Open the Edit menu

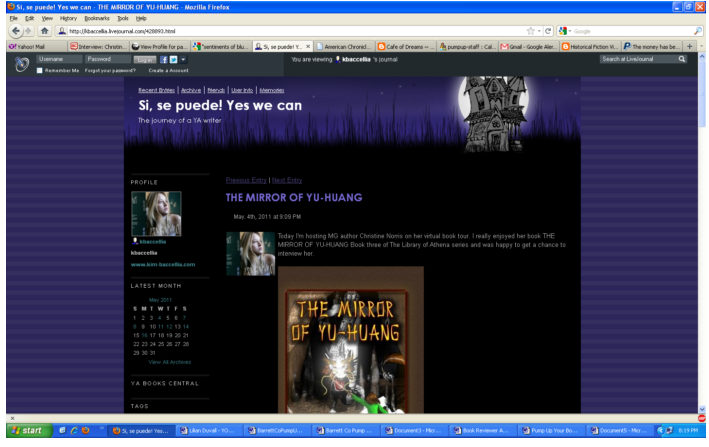pos(29,18)
